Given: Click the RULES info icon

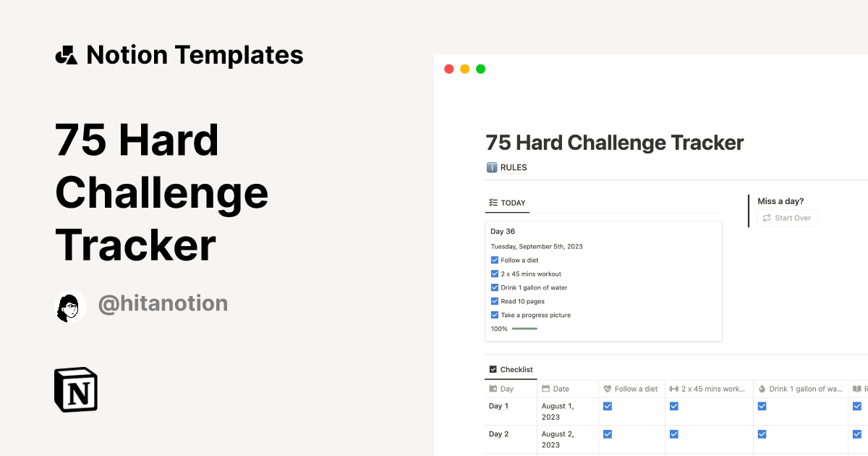Looking at the screenshot, I should (492, 168).
